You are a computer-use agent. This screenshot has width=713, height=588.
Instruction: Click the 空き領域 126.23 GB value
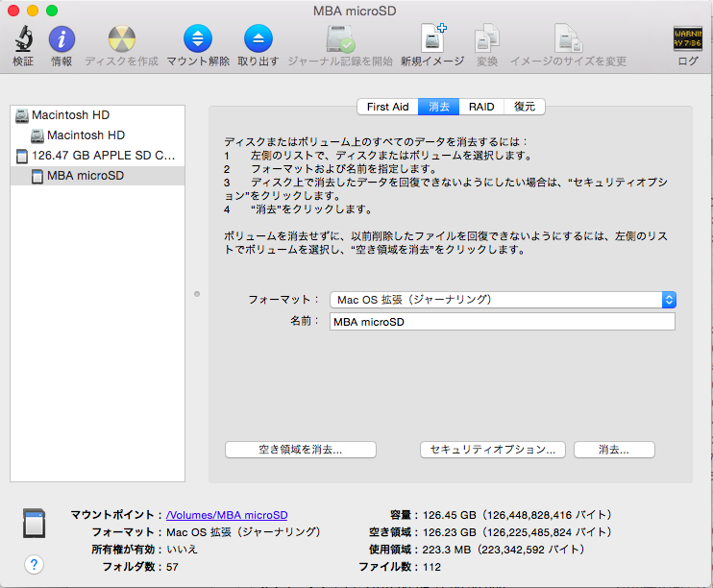tap(518, 532)
